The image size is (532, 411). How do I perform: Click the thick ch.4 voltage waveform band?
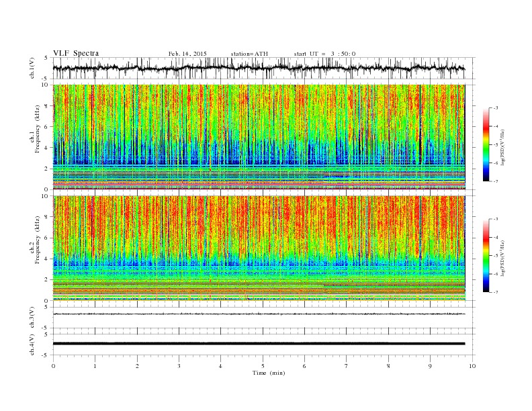259,344
